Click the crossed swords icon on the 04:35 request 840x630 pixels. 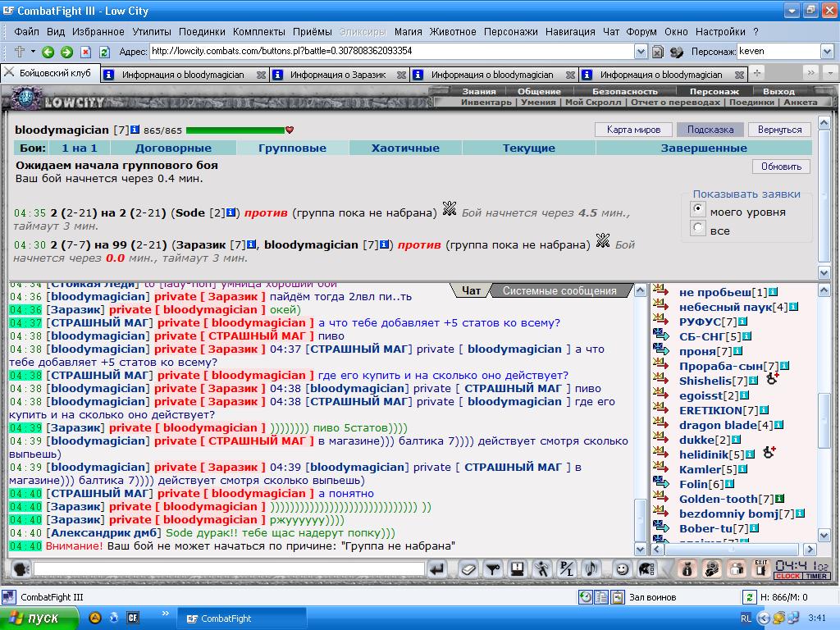pyautogui.click(x=450, y=208)
